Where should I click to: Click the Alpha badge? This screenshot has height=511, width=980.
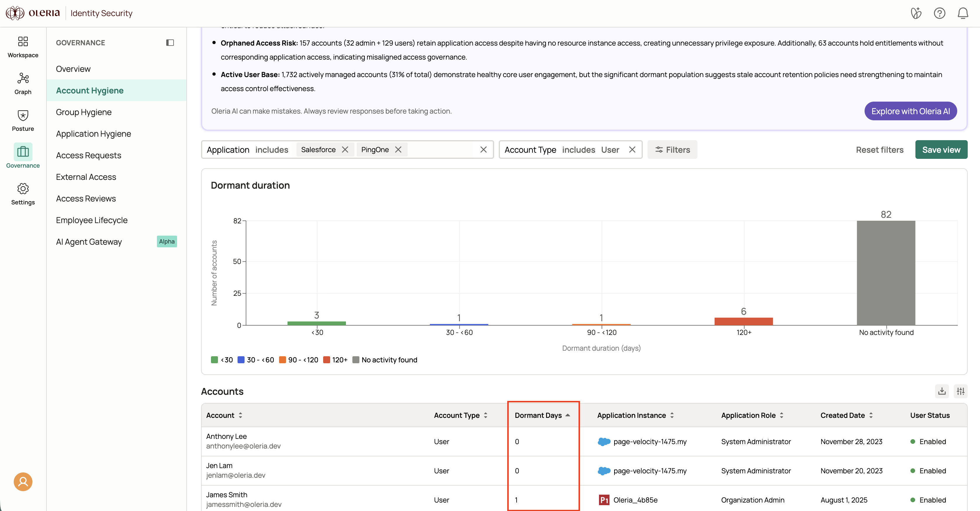(167, 241)
